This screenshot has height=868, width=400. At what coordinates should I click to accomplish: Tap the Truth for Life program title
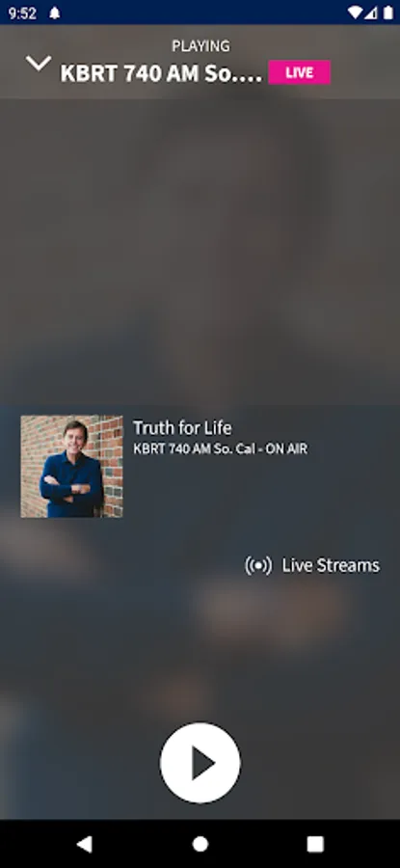point(182,428)
